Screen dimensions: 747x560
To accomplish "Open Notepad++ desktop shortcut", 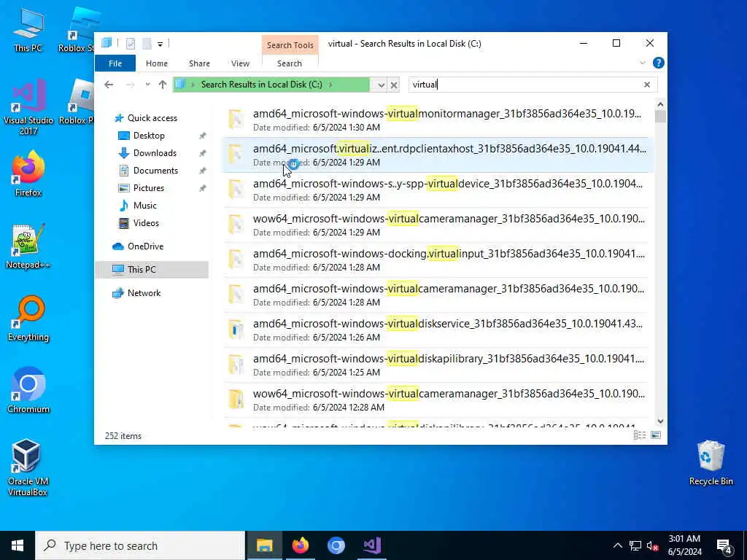I will click(x=28, y=246).
